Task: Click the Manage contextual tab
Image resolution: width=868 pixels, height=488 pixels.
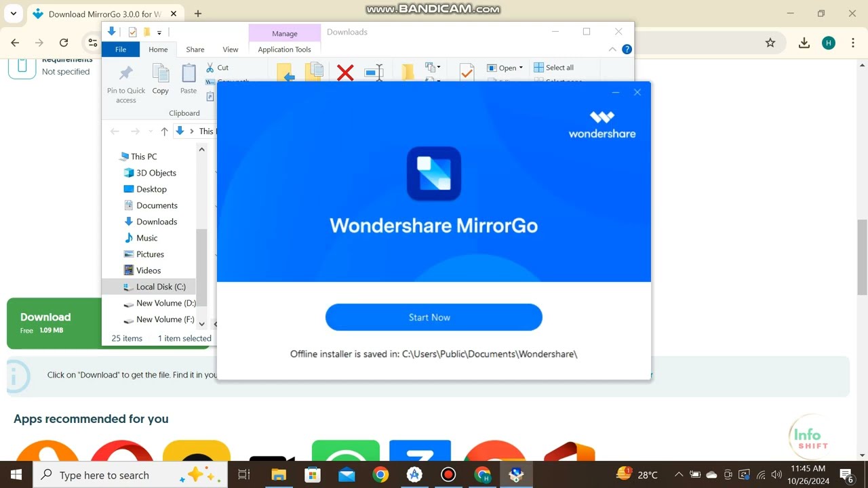Action: [285, 33]
